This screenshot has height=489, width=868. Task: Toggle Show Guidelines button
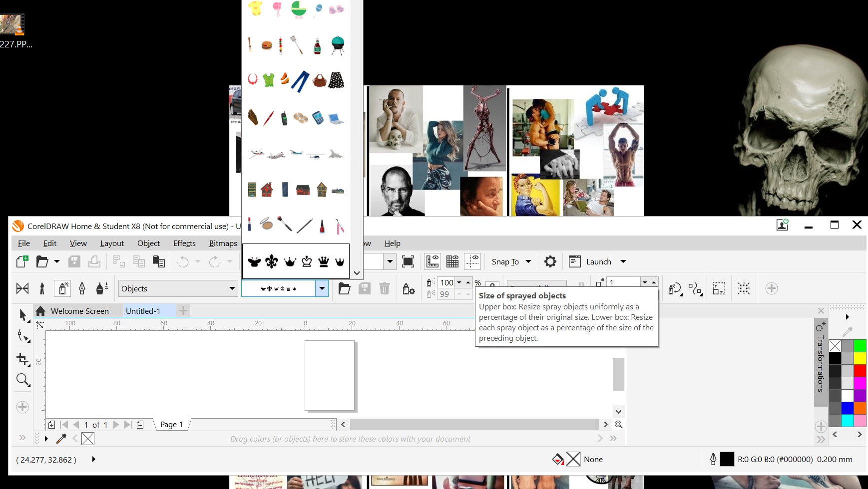472,261
